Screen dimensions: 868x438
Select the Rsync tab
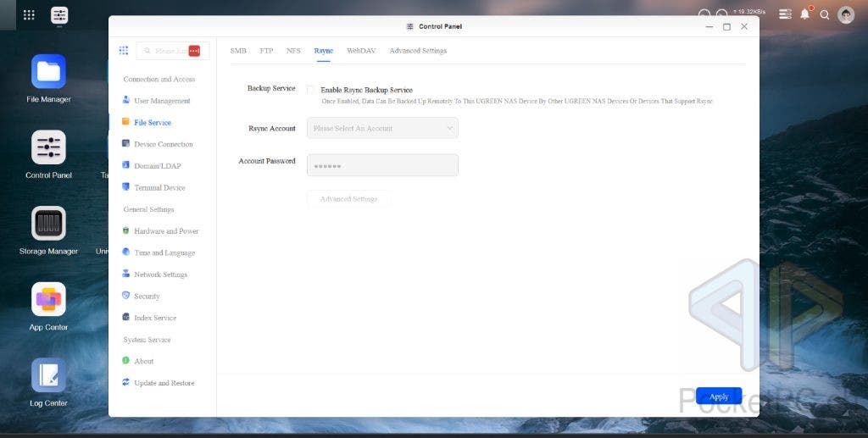tap(323, 50)
